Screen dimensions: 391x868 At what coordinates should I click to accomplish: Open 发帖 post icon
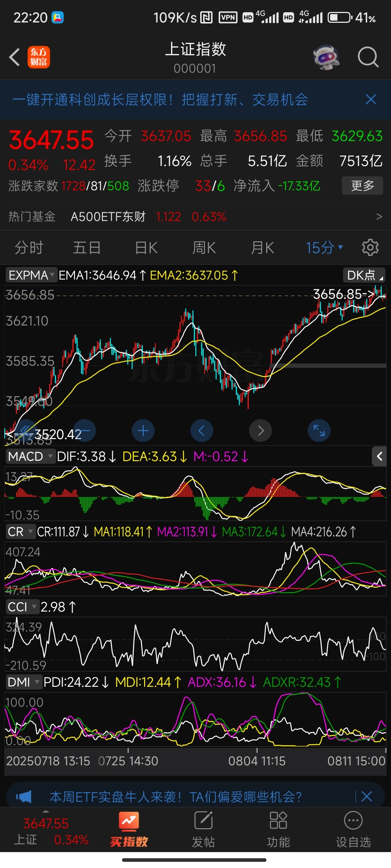pos(203,830)
